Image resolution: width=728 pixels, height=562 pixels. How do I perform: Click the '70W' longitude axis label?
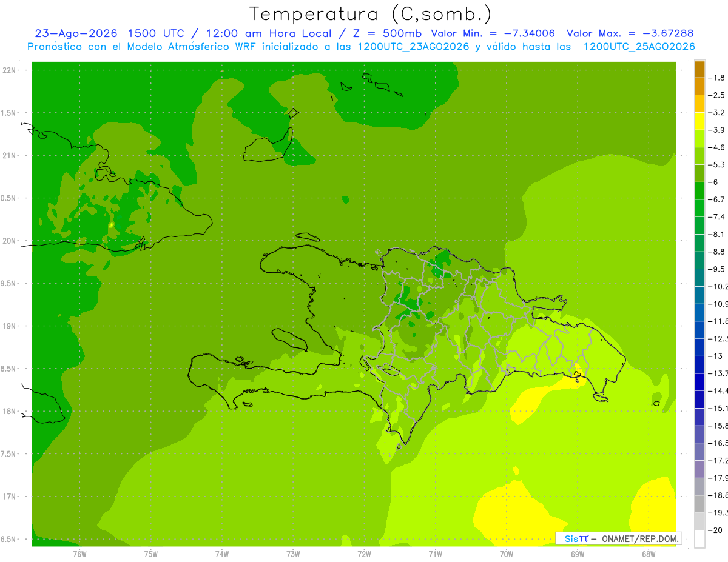click(x=507, y=554)
